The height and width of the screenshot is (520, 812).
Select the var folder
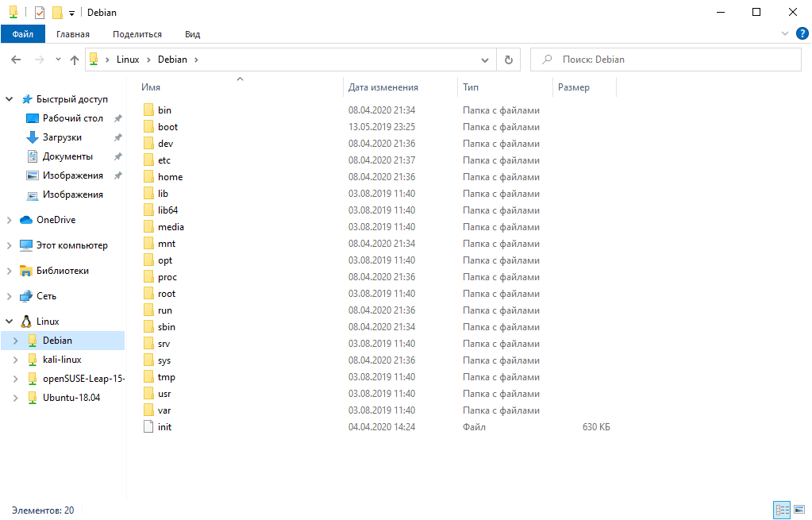tap(164, 410)
